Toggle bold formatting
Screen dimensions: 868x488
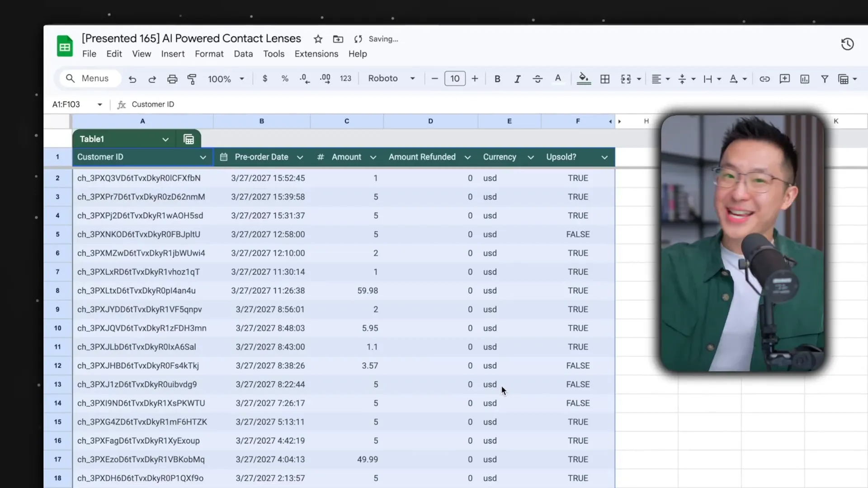(497, 79)
